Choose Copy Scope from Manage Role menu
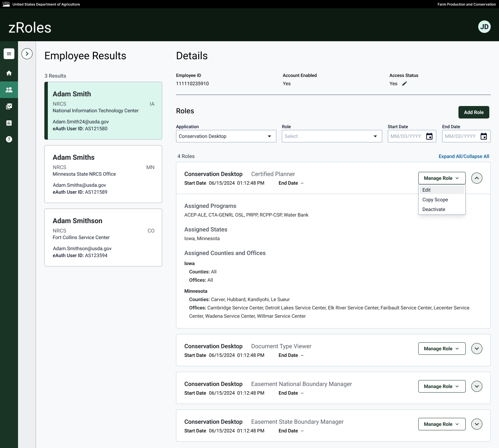The height and width of the screenshot is (448, 499). [x=442, y=200]
